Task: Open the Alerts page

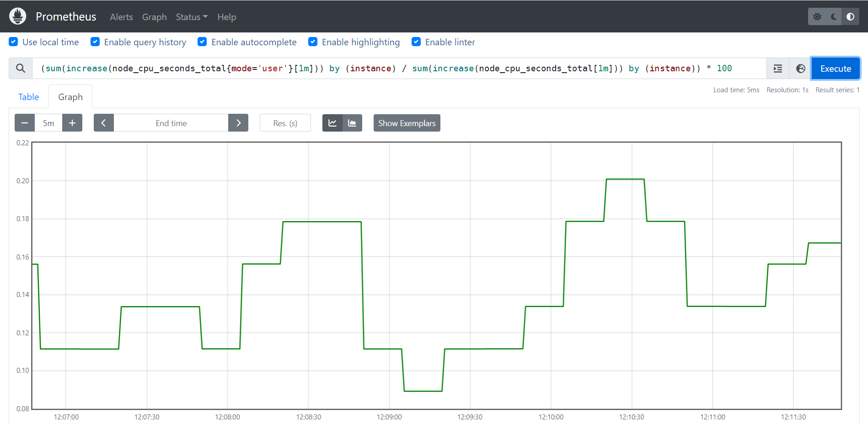Action: coord(121,17)
